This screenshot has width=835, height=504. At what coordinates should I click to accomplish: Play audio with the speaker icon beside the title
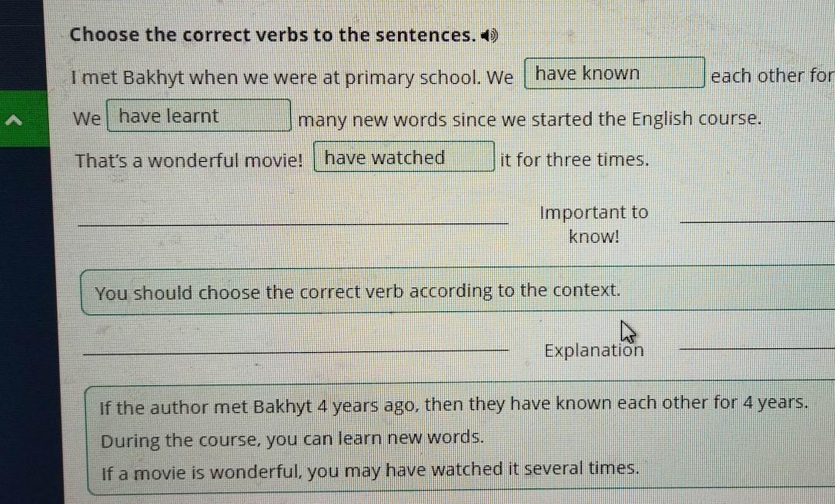point(490,35)
